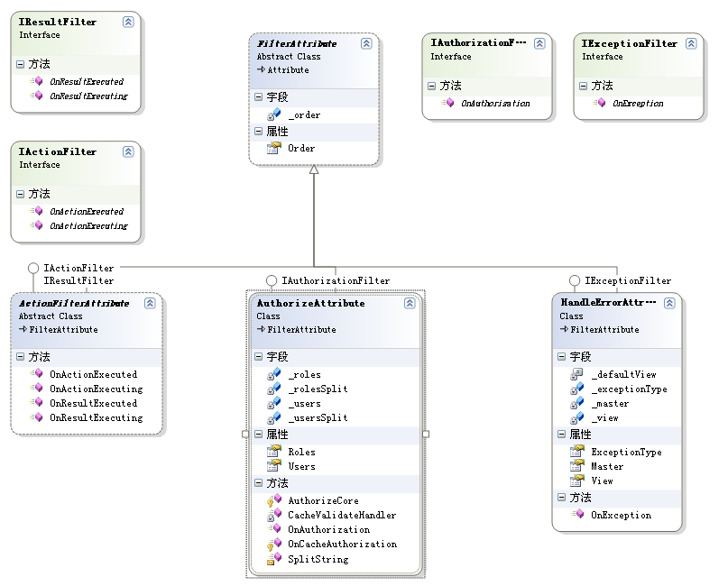Select the OnActionExecuted method in ActionFilterAttribute

[x=93, y=374]
